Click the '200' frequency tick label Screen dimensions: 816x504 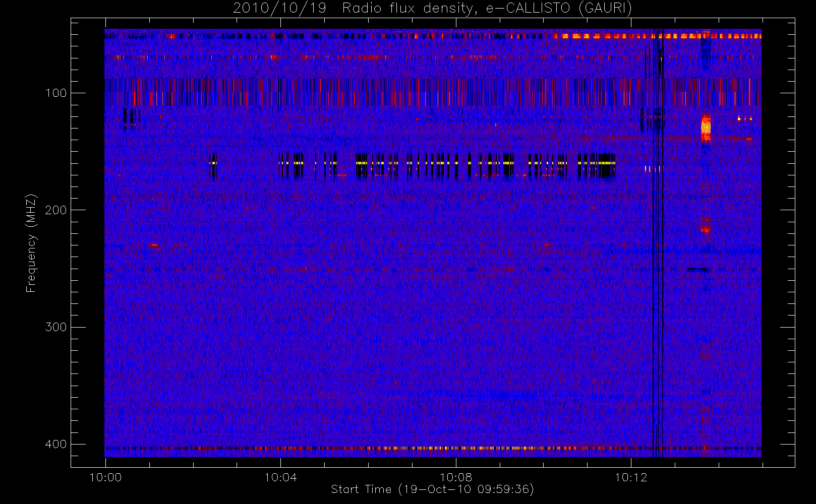tap(56, 210)
